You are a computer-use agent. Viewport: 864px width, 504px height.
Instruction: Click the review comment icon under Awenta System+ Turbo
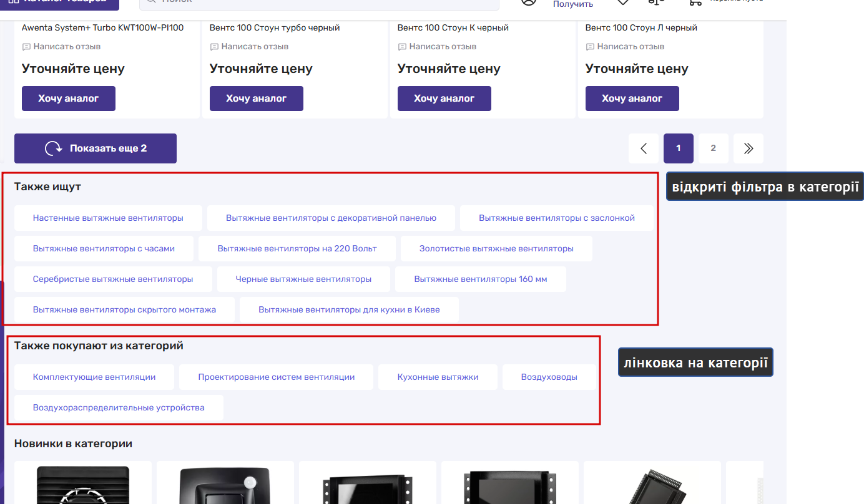[26, 47]
